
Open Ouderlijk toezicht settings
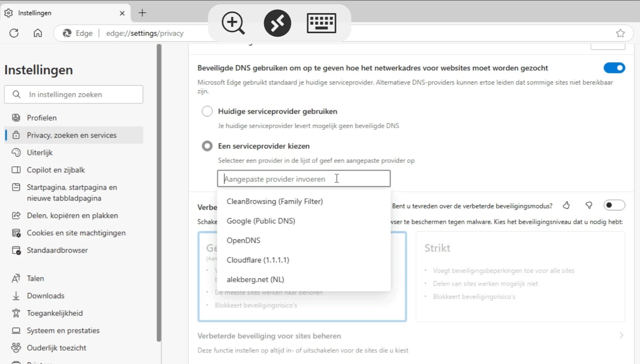tap(74, 348)
